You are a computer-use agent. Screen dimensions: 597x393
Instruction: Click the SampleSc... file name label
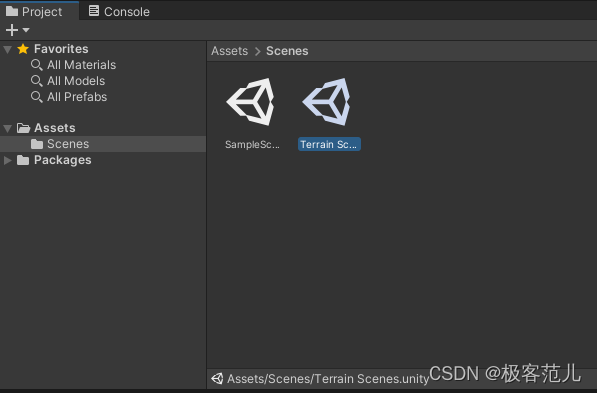coord(252,144)
